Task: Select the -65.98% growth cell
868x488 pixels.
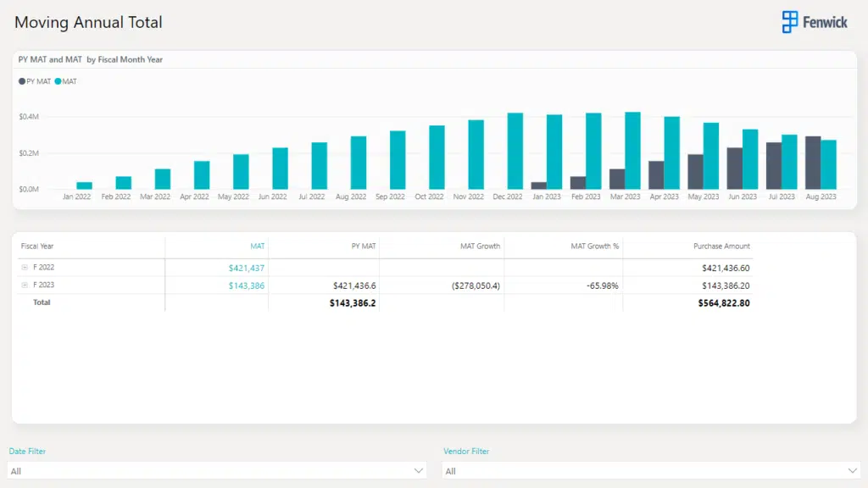Action: click(602, 286)
